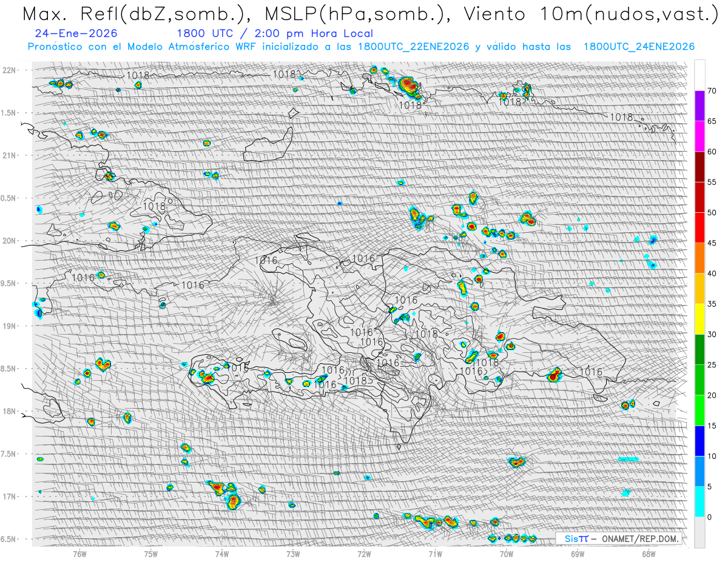Click the dark blue 10–15 dBZ color bar segment
The height and width of the screenshot is (562, 728).
tap(699, 441)
